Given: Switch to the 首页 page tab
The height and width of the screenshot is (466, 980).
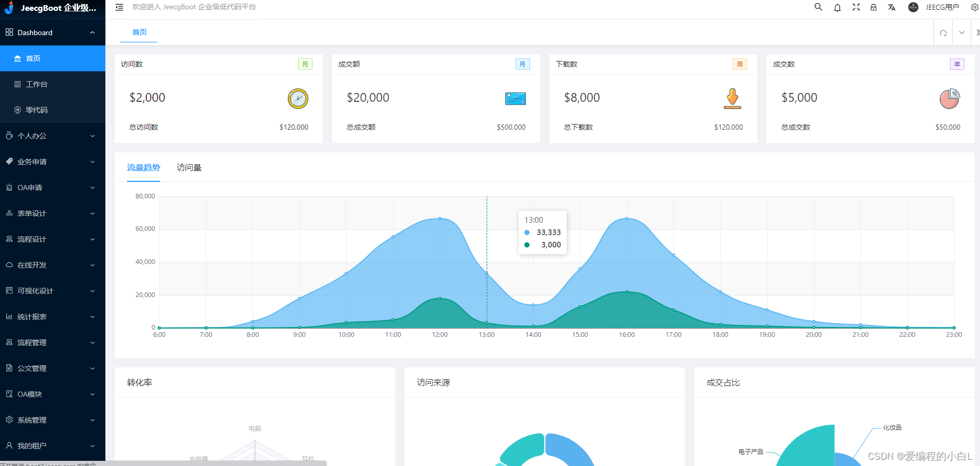Looking at the screenshot, I should [139, 32].
